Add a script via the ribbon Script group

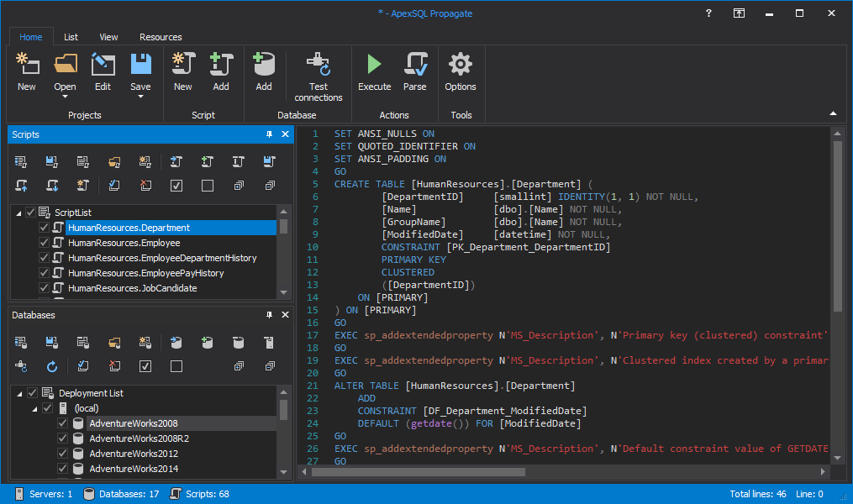221,71
